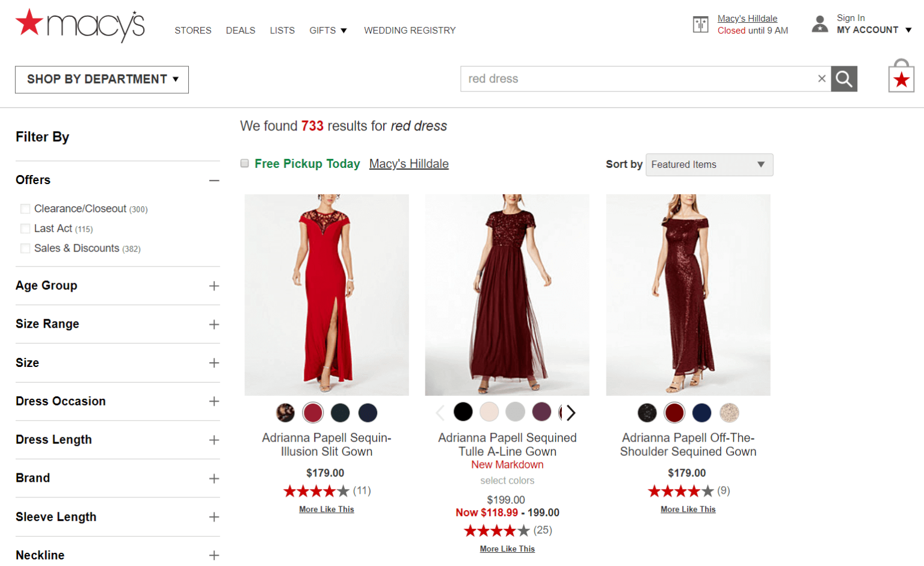
Task: Open the shopping bag
Action: click(901, 78)
